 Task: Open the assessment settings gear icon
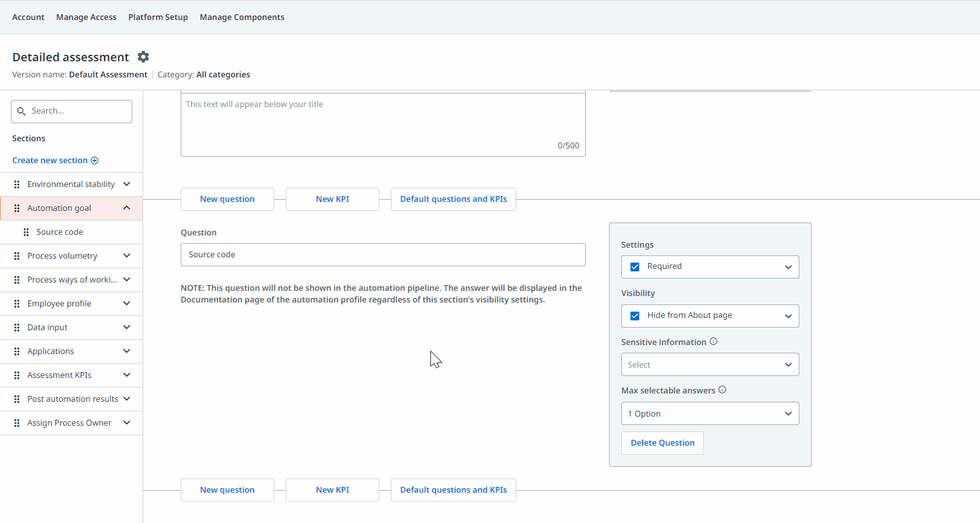pyautogui.click(x=143, y=57)
